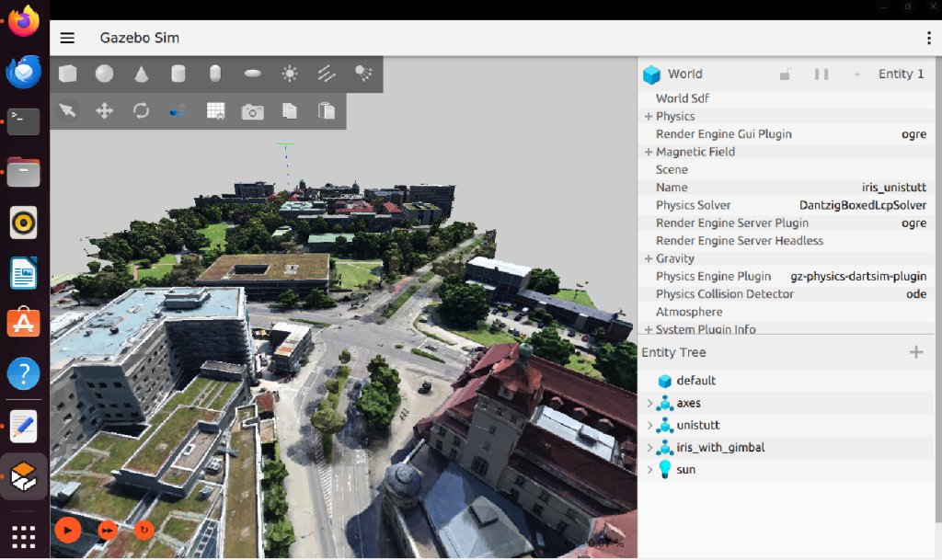Open the three-dot plugins menu
The height and width of the screenshot is (560, 942).
click(x=929, y=38)
